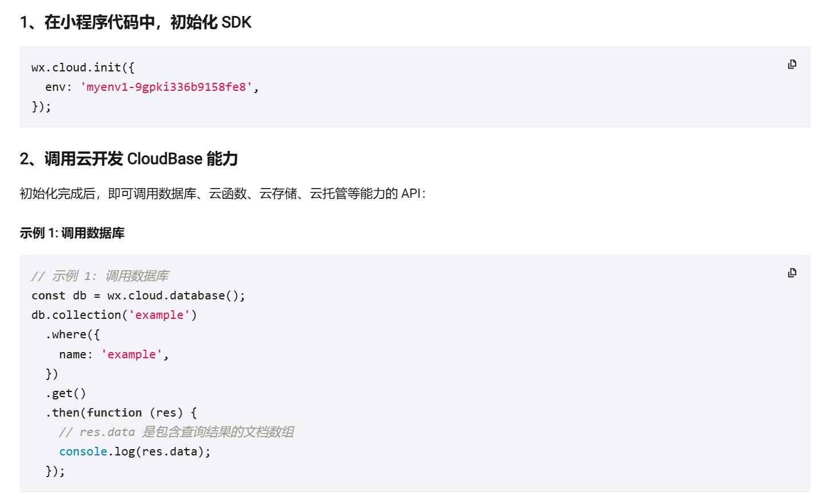
Task: Click comment '// 示例 1: 调用数据库'
Action: 100,276
